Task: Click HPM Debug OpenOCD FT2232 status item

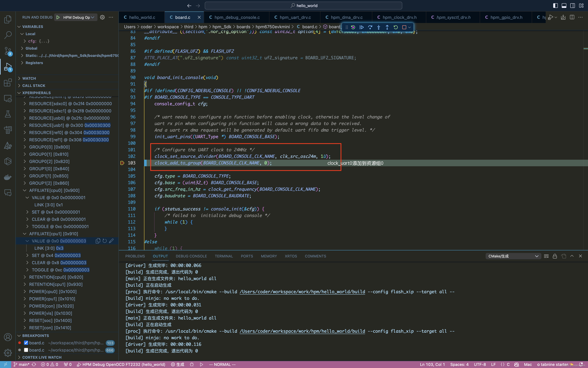Action: 121,364
